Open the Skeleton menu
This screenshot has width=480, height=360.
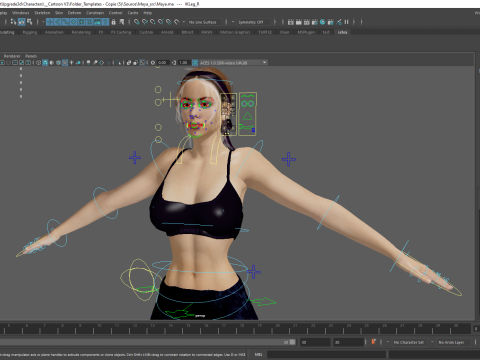click(42, 13)
